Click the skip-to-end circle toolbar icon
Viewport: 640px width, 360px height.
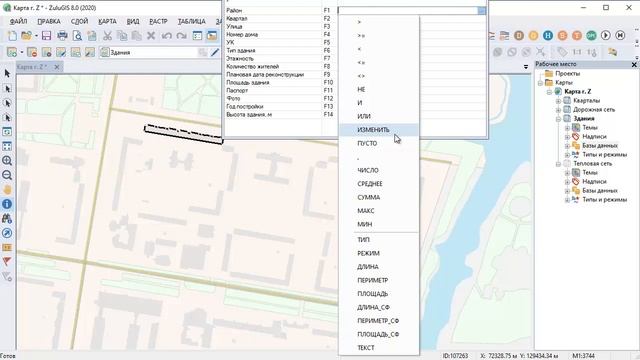pyautogui.click(x=620, y=36)
